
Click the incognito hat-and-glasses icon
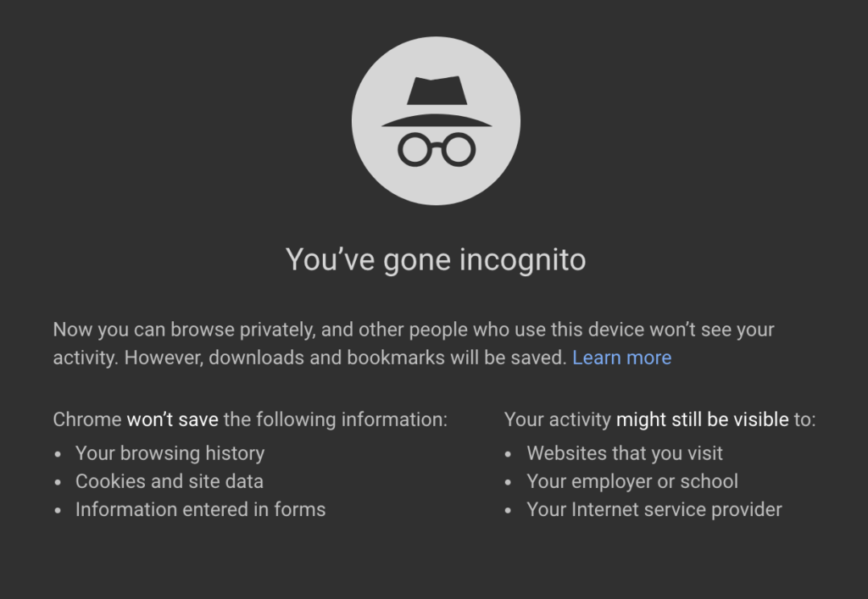pos(436,119)
